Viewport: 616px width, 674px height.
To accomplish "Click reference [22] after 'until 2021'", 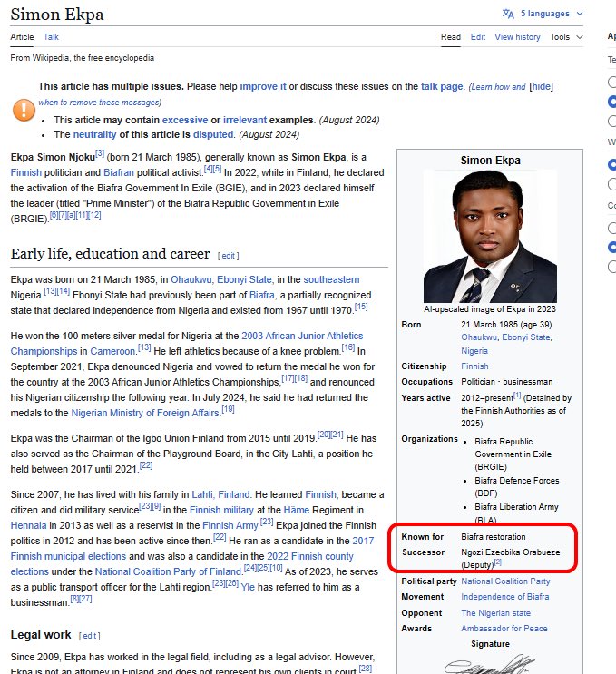I will click(146, 465).
